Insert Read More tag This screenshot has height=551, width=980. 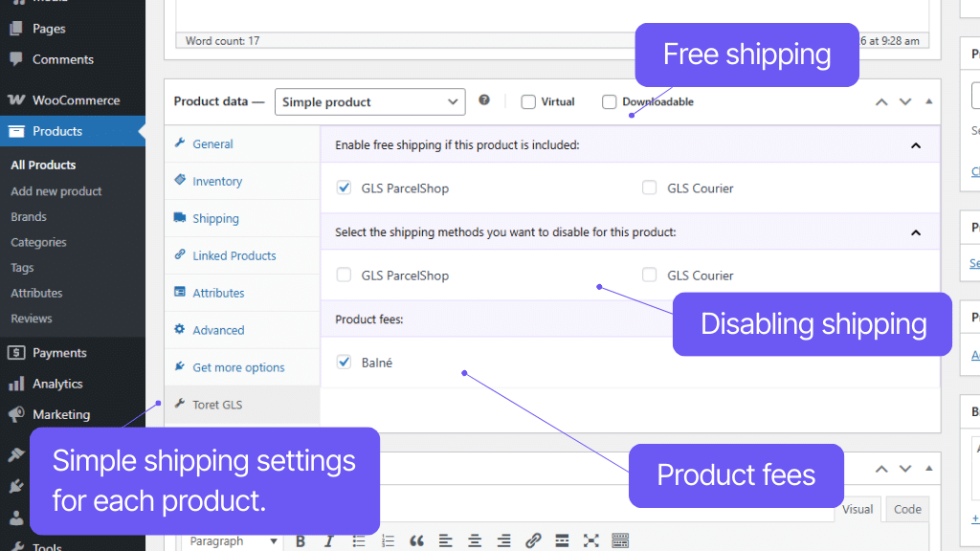coord(562,541)
